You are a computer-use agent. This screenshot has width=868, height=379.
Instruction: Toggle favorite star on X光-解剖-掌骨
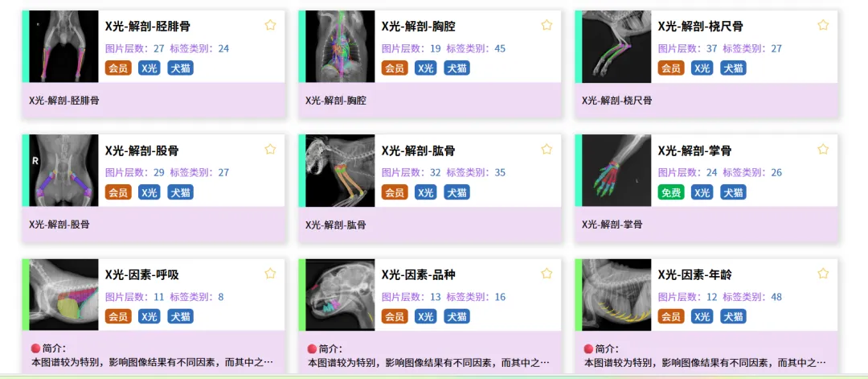pos(823,149)
